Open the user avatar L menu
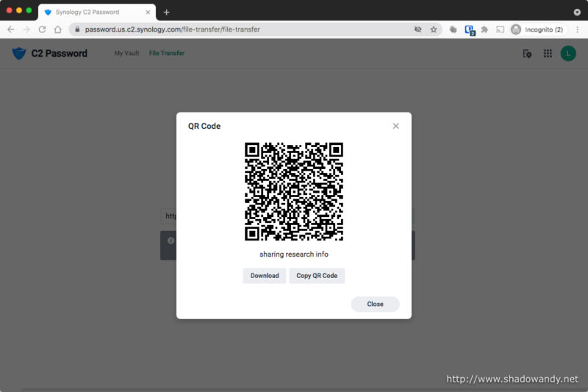 click(x=568, y=54)
